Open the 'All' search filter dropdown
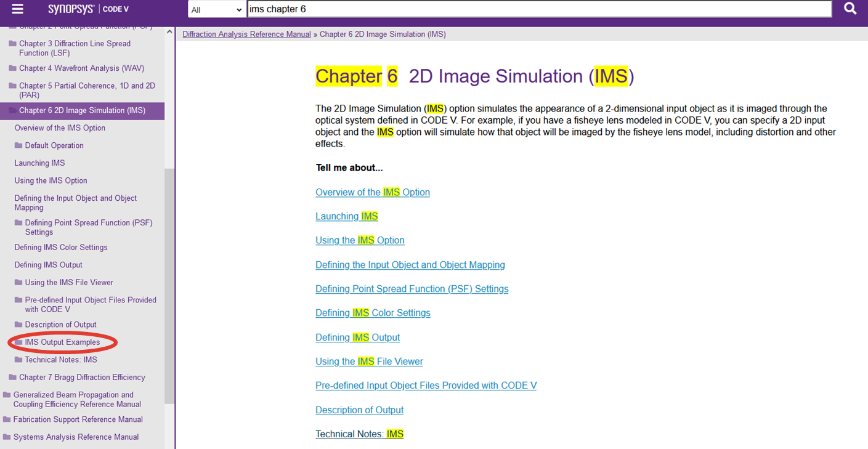Image resolution: width=868 pixels, height=449 pixels. [216, 9]
